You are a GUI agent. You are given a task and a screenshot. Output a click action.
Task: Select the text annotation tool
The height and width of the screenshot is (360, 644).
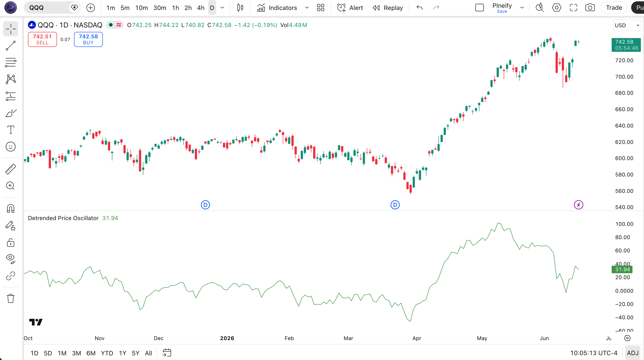coord(11,130)
